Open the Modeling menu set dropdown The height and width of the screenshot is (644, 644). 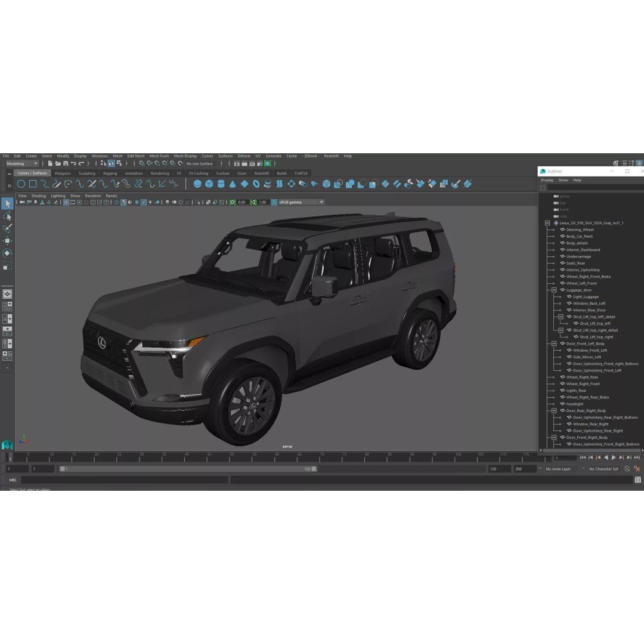click(22, 163)
